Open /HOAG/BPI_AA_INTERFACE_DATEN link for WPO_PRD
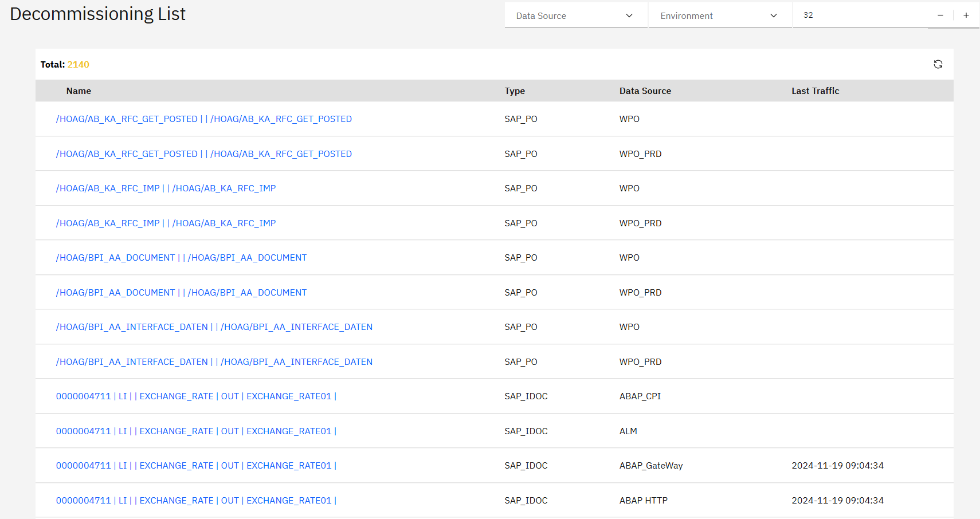This screenshot has width=980, height=519. 214,362
